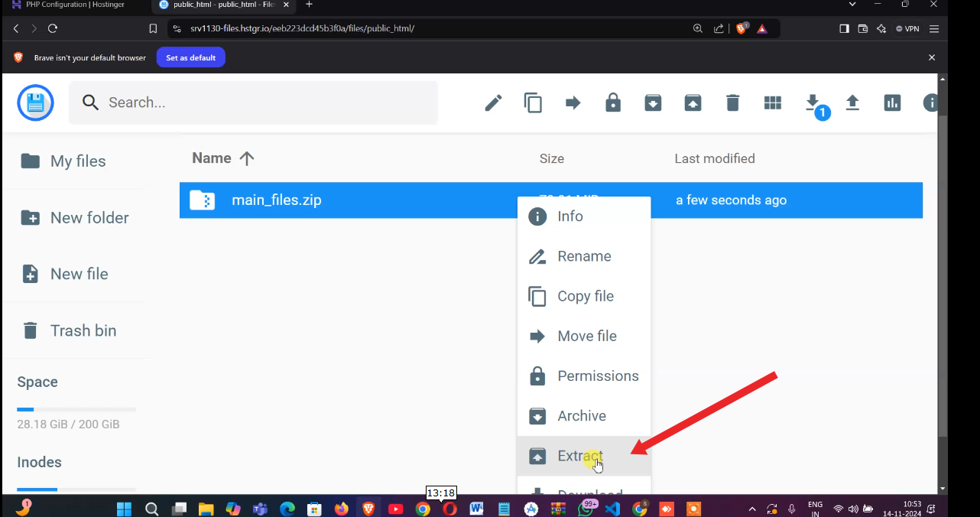Open the tab search dropdown arrow

[852, 5]
